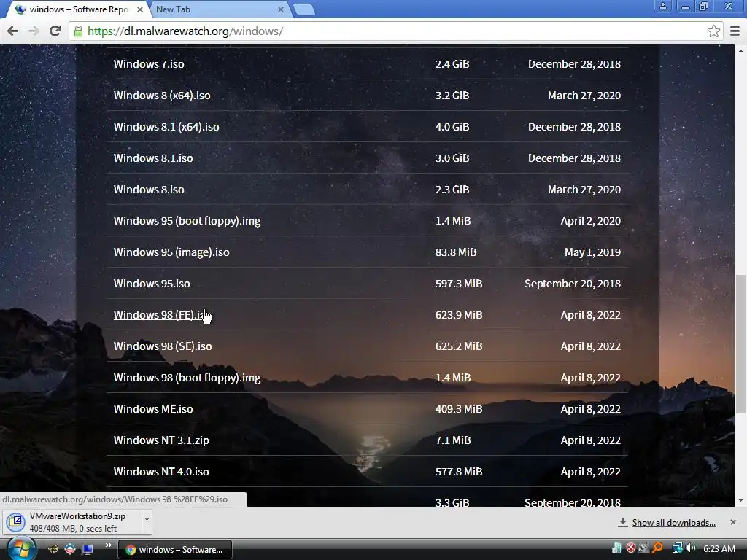The width and height of the screenshot is (747, 560).
Task: Close the downloads bar
Action: 732,522
